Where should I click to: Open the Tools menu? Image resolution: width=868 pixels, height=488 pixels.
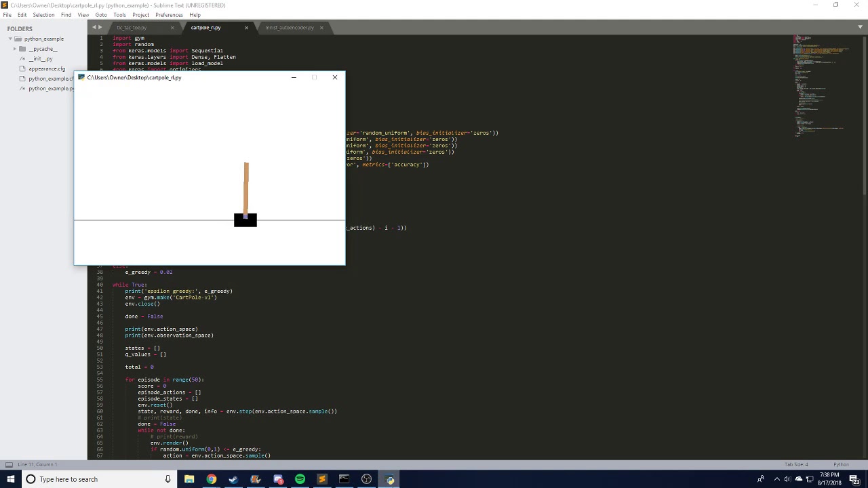[119, 15]
